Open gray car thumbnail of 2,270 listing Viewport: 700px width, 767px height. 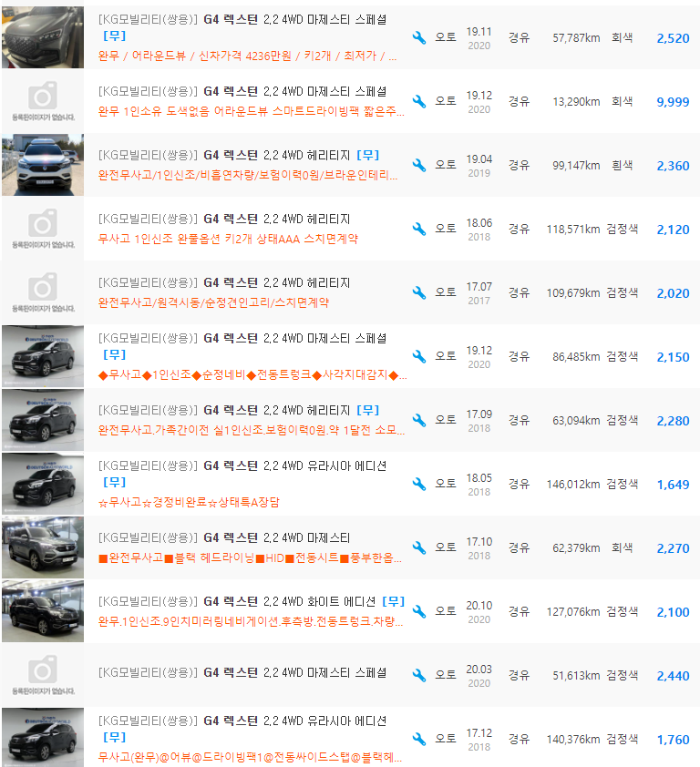(x=43, y=547)
